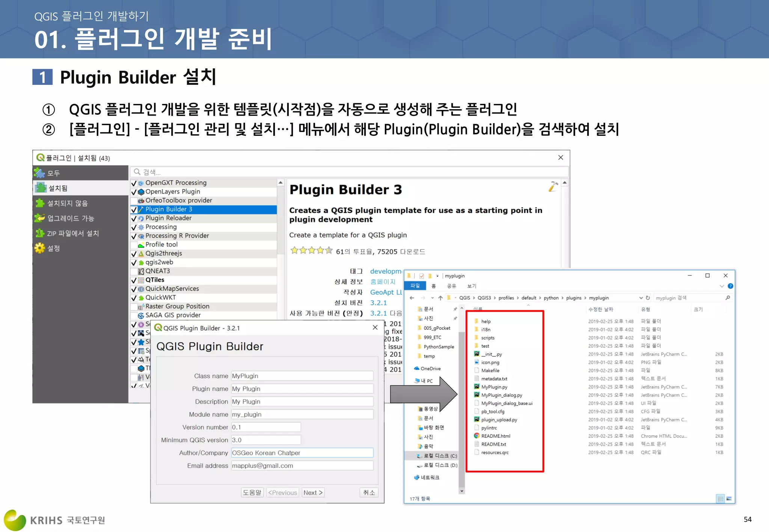
Task: Enable the Profile tool checkbox
Action: 134,245
